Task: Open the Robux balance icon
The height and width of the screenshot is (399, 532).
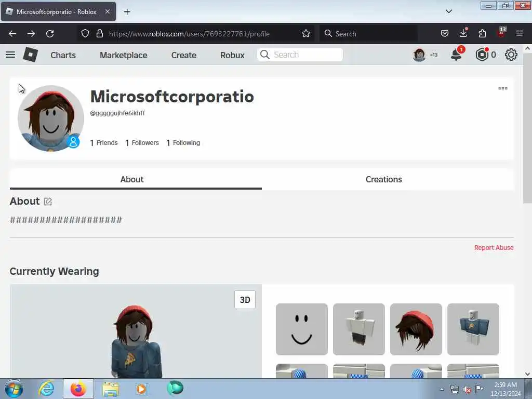Action: coord(482,55)
